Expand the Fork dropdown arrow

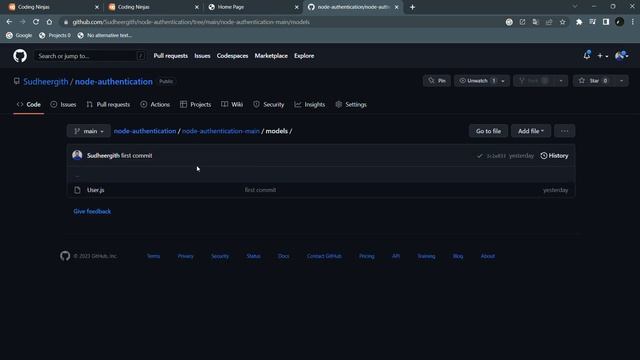(561, 81)
